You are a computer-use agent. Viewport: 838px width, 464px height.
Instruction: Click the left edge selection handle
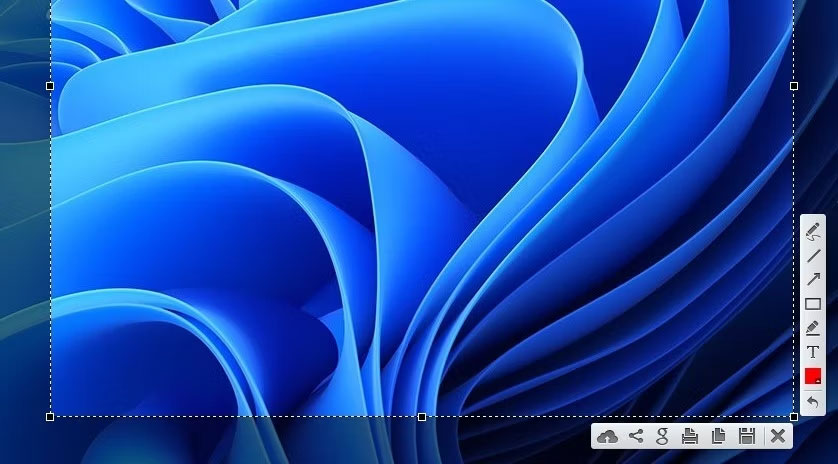(x=50, y=86)
